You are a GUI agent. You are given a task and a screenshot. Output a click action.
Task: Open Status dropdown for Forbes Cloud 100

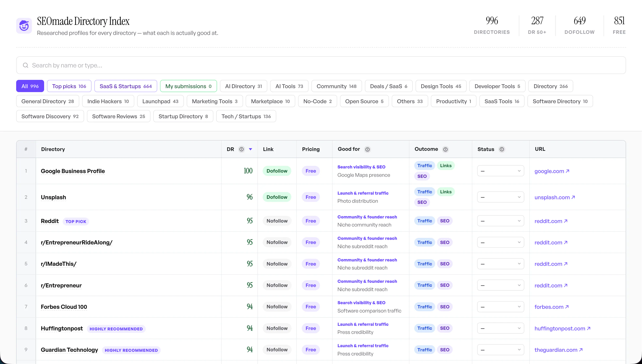[x=500, y=307]
